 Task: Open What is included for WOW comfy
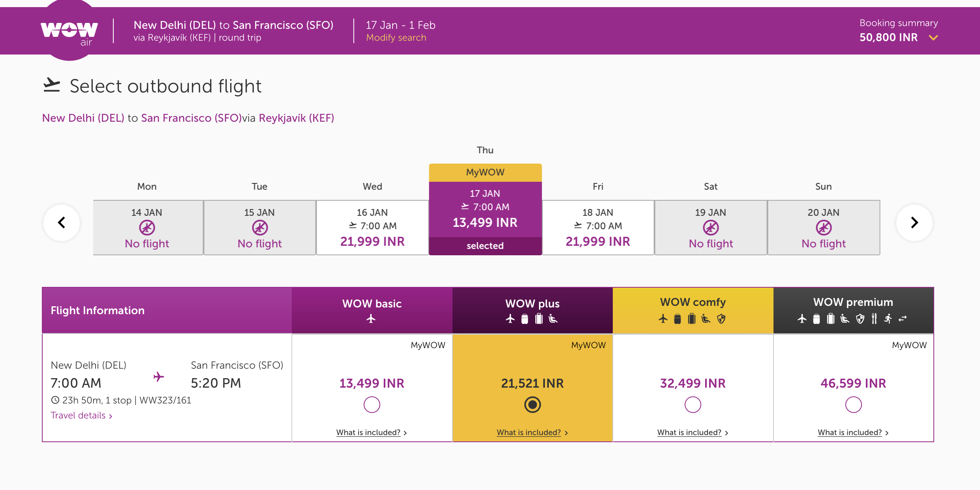click(x=693, y=432)
